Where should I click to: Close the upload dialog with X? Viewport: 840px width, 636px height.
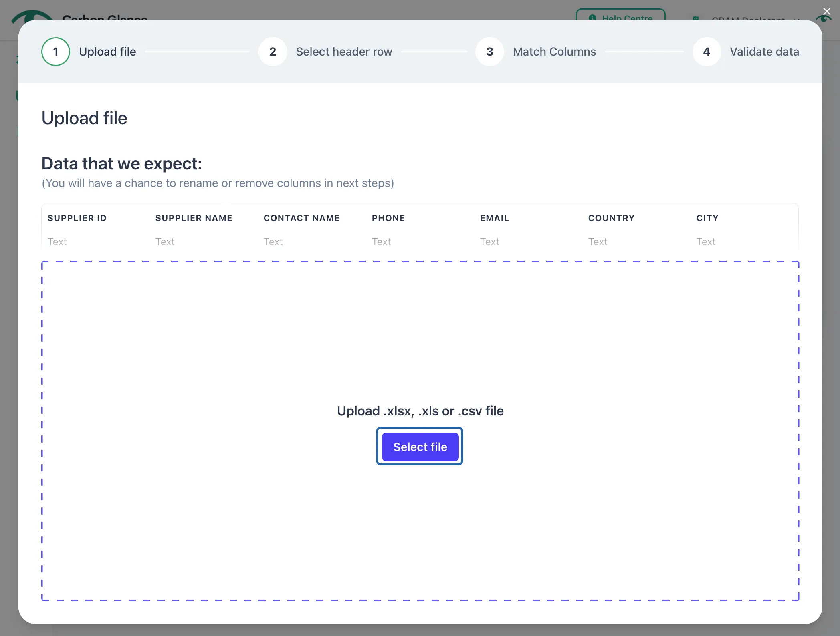point(827,11)
